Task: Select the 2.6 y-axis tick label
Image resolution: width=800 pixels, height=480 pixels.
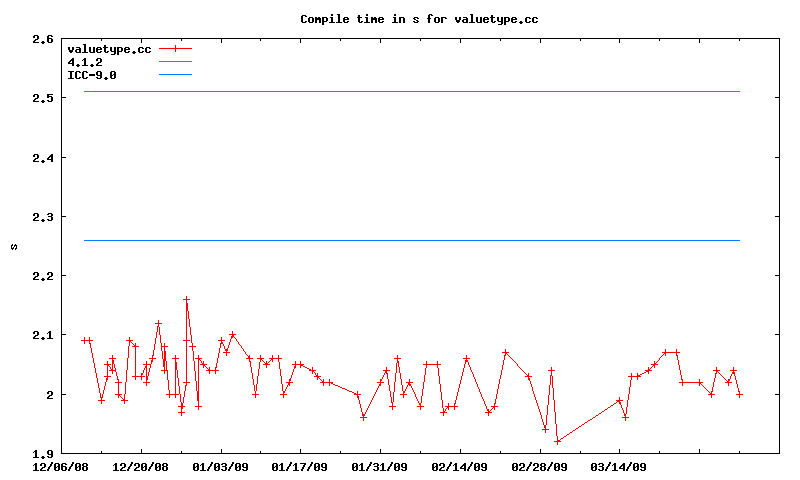Action: tap(41, 40)
